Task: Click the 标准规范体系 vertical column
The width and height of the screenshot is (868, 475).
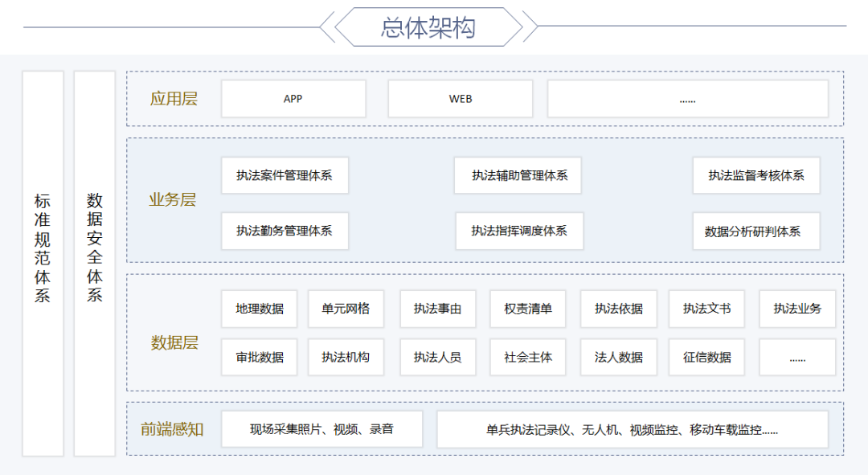Action: tap(43, 264)
